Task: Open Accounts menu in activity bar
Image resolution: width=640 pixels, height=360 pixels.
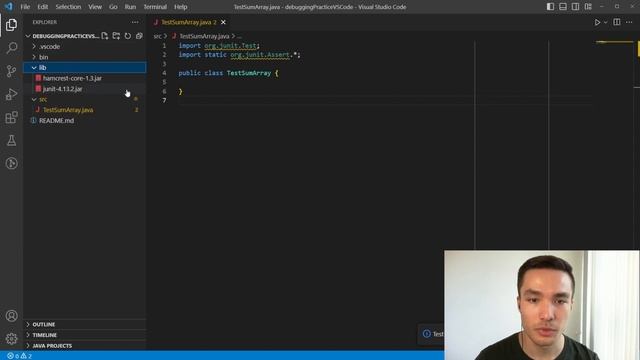Action: 11,316
